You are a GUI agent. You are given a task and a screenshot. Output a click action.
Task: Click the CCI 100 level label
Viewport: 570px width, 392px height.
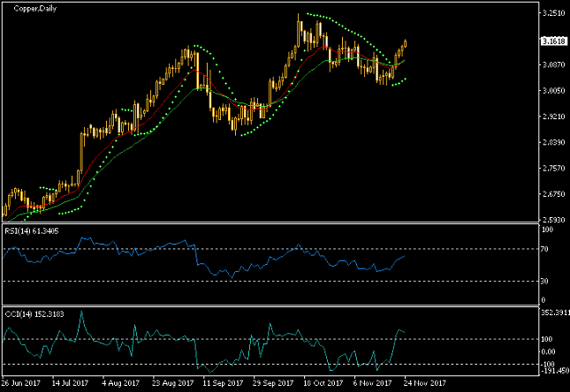pos(547,339)
